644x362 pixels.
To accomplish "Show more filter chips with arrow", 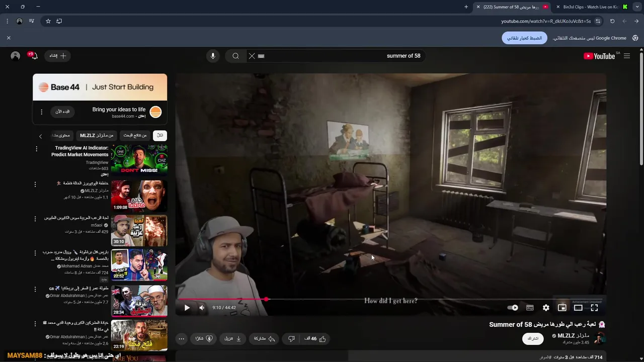I will [41, 136].
